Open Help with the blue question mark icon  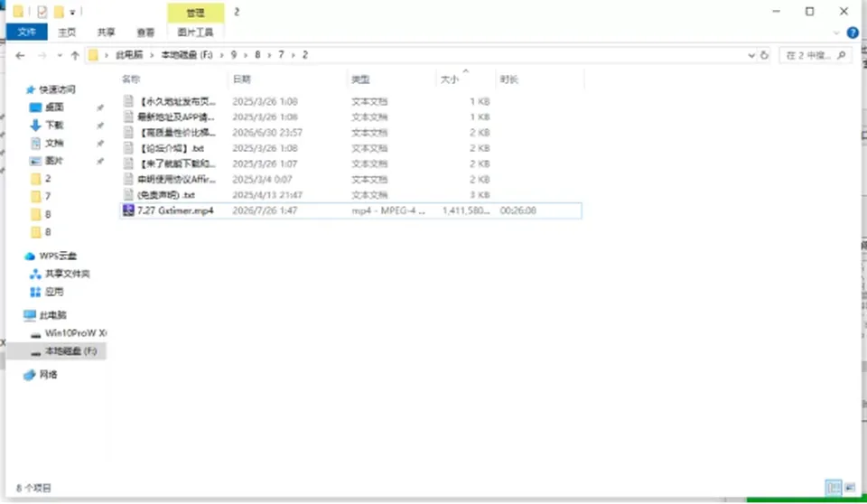click(x=853, y=33)
